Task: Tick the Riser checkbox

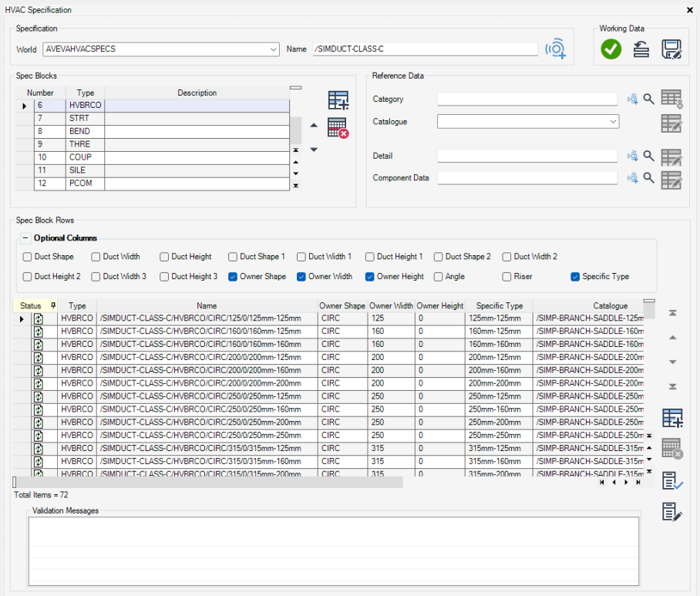Action: click(x=507, y=277)
